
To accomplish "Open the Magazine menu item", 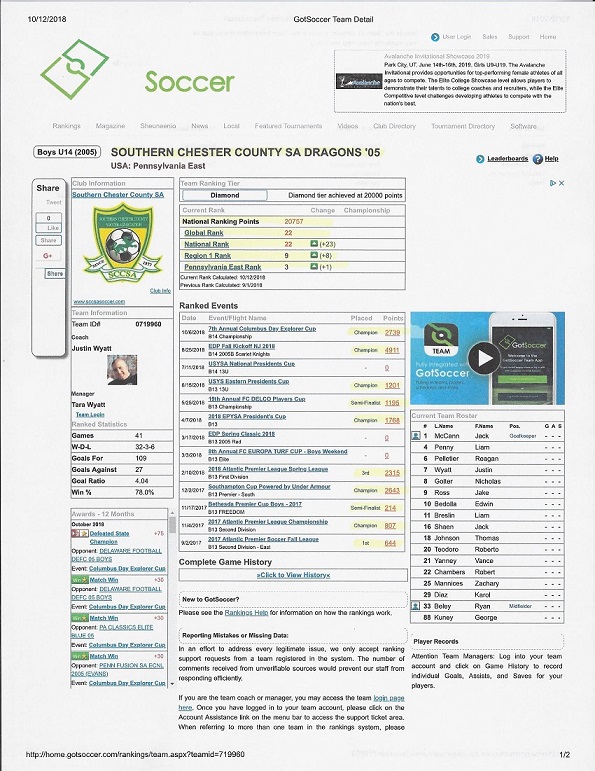I will tap(110, 126).
